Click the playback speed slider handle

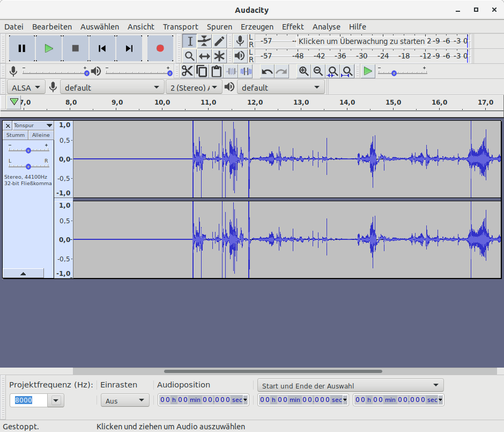point(394,74)
